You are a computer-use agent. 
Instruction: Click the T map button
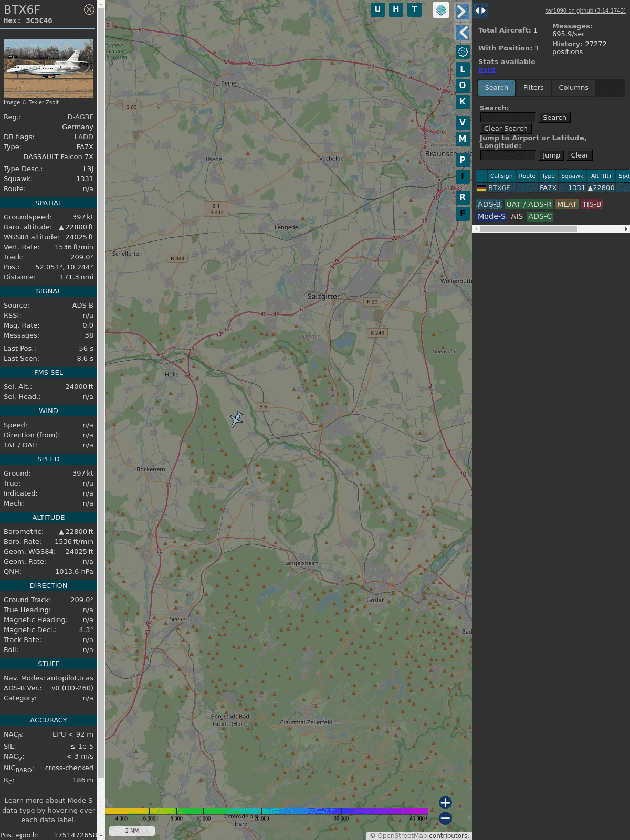(x=414, y=9)
